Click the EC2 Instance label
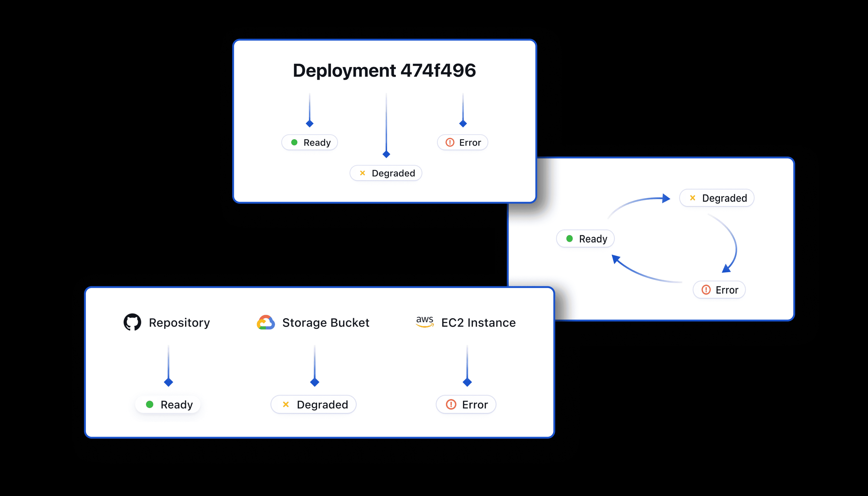The image size is (868, 496). 478,323
